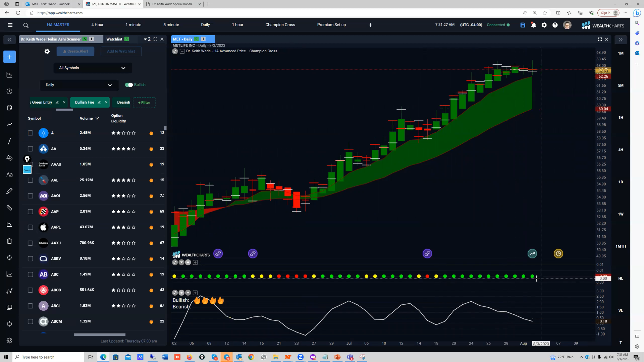Open the clock history sidebar icon

(x=9, y=92)
